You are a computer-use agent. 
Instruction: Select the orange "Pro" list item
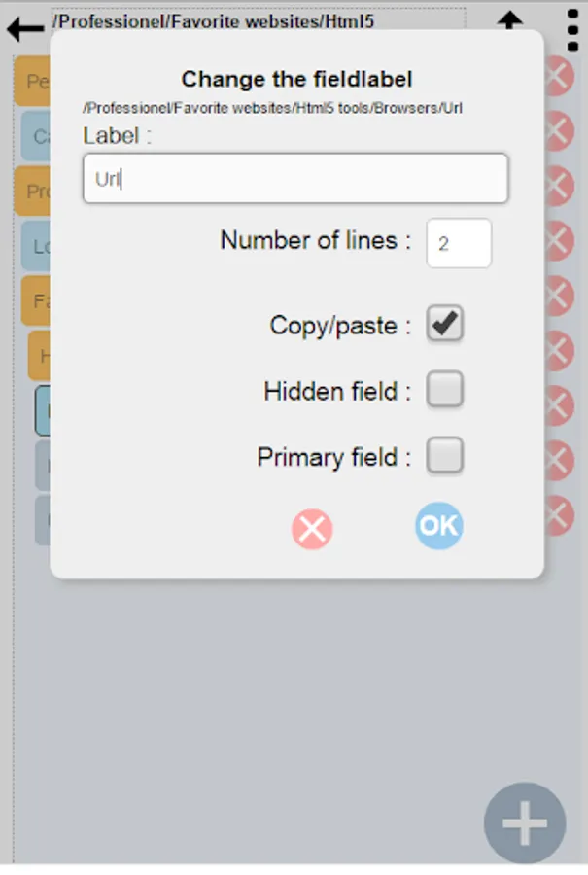[x=33, y=191]
